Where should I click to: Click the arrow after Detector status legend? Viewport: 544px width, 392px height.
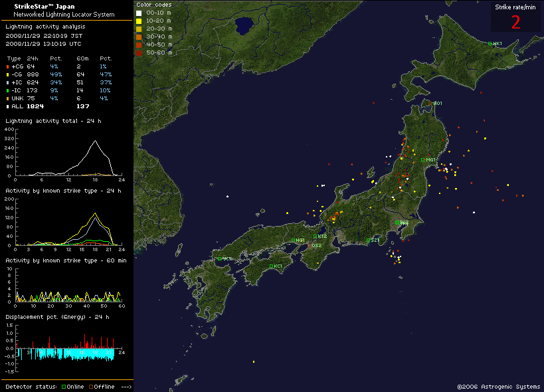click(126, 387)
